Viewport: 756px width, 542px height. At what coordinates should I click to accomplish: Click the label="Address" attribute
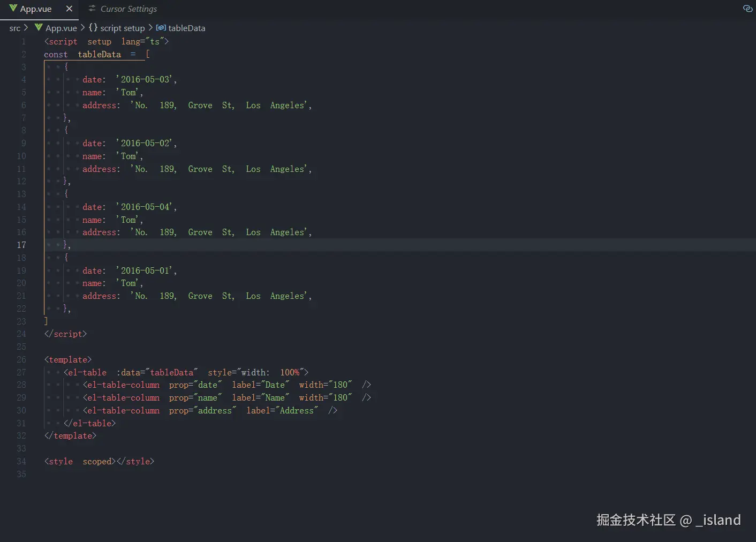coord(283,411)
